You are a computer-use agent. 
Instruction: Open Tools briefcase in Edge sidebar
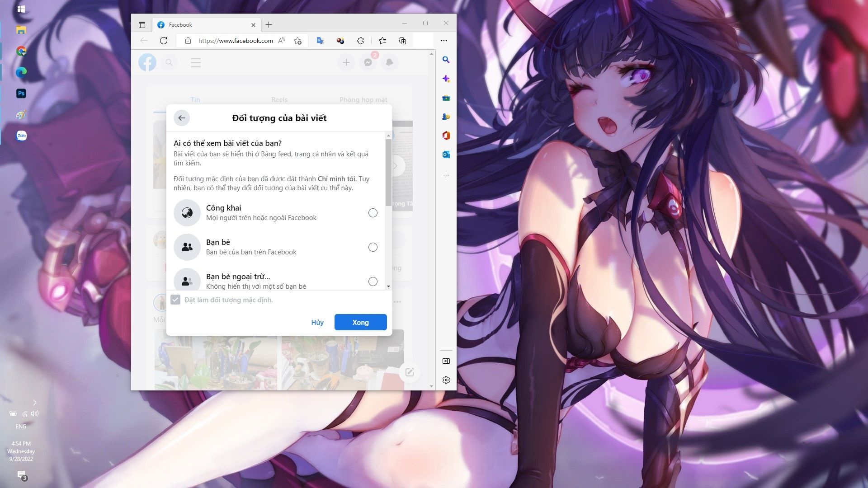coord(446,98)
